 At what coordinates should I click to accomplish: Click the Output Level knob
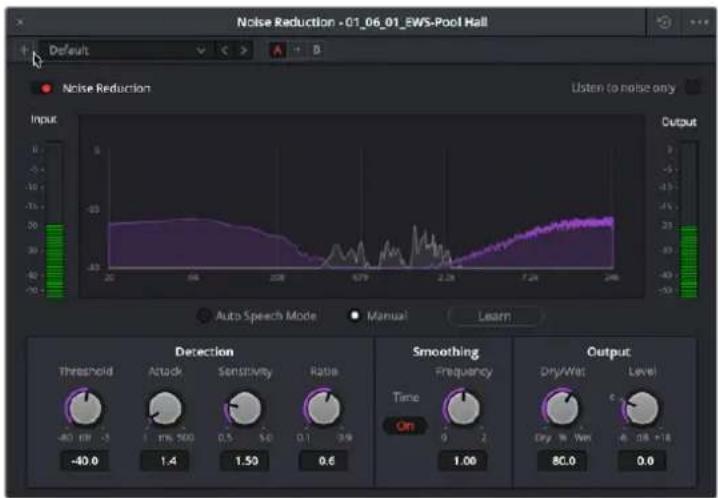(642, 407)
